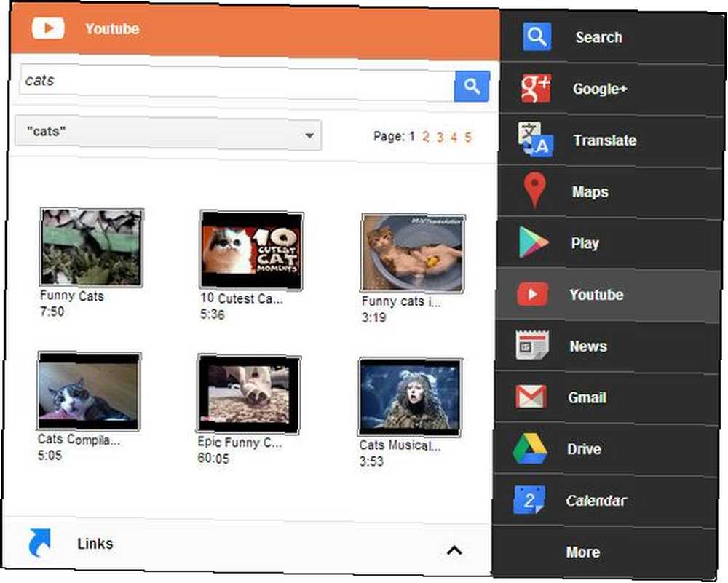This screenshot has height=583, width=728.
Task: Pick the Play label in sidebar
Action: [x=585, y=243]
